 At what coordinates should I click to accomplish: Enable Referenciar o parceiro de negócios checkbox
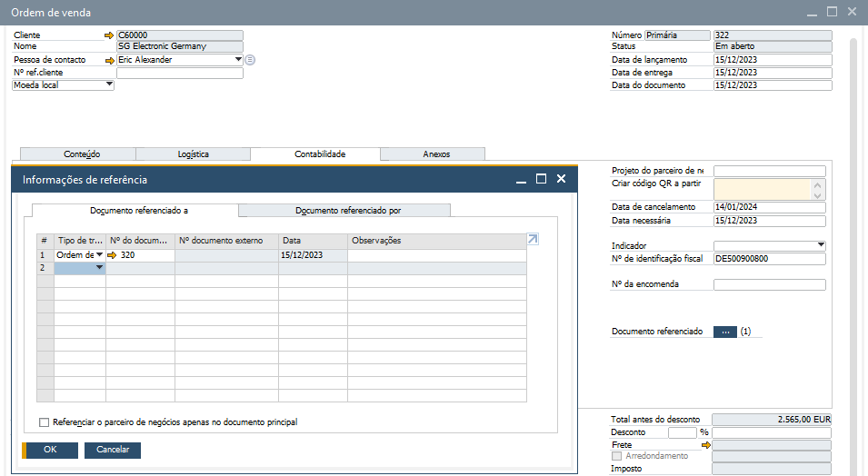[45, 422]
